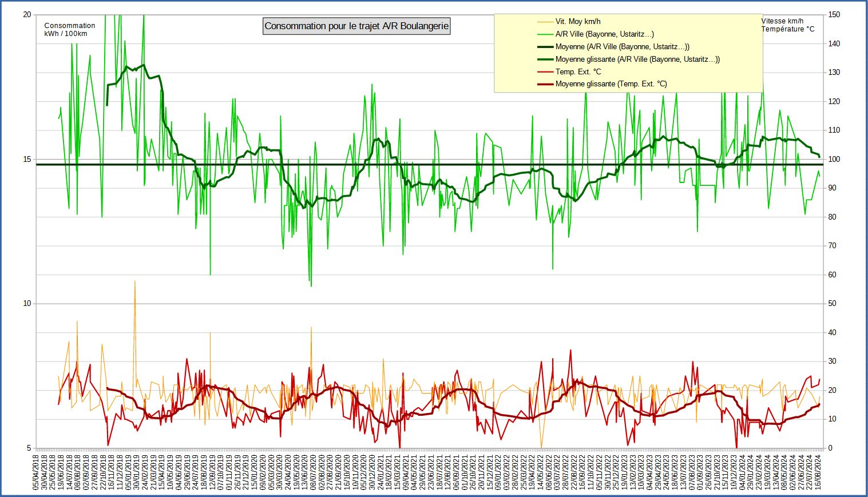This screenshot has width=868, height=497.
Task: Click the x-axis date 15/01/2020
Action: 255,472
